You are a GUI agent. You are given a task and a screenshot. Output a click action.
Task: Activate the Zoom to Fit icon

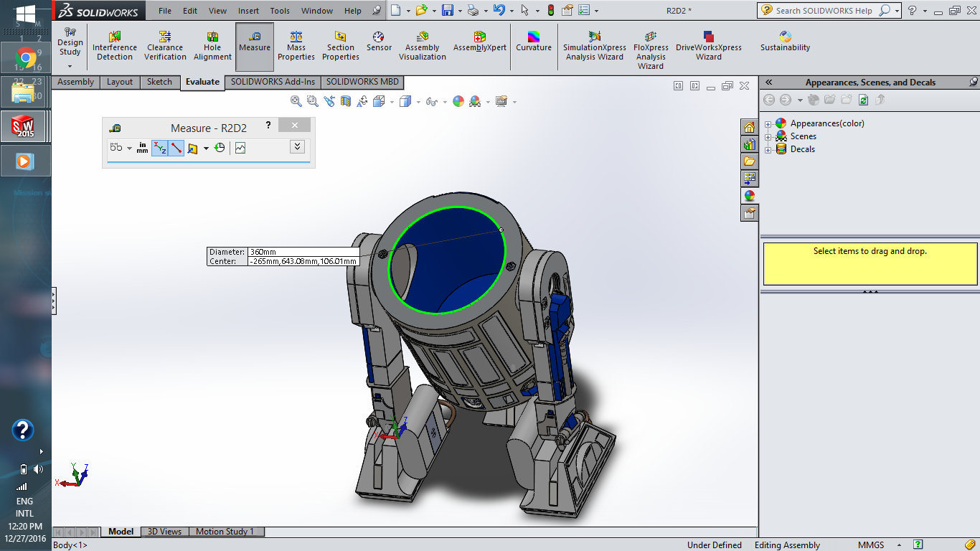(x=295, y=101)
